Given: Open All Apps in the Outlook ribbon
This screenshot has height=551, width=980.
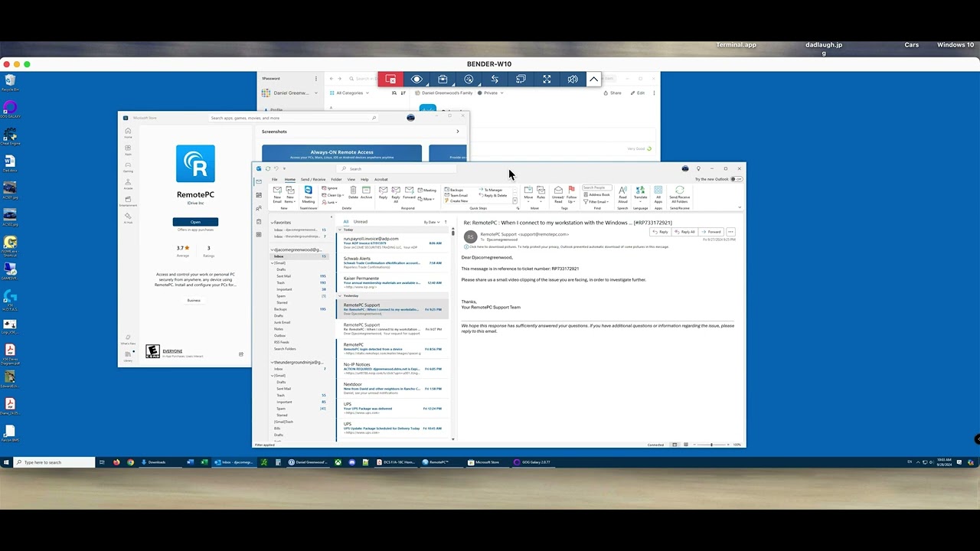Looking at the screenshot, I should click(x=658, y=194).
